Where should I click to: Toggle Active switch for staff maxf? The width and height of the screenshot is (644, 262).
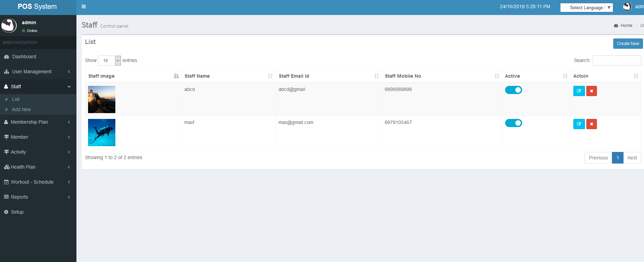[514, 123]
